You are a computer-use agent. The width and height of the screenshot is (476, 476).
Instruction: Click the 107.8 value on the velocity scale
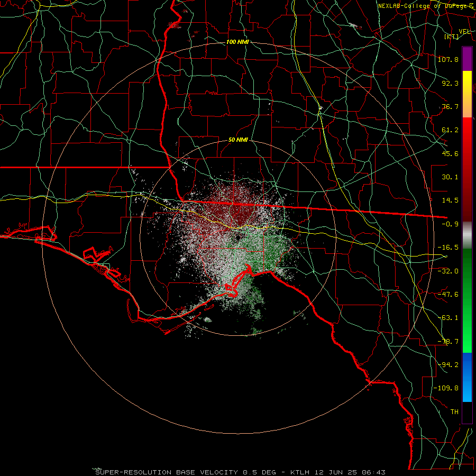[448, 59]
